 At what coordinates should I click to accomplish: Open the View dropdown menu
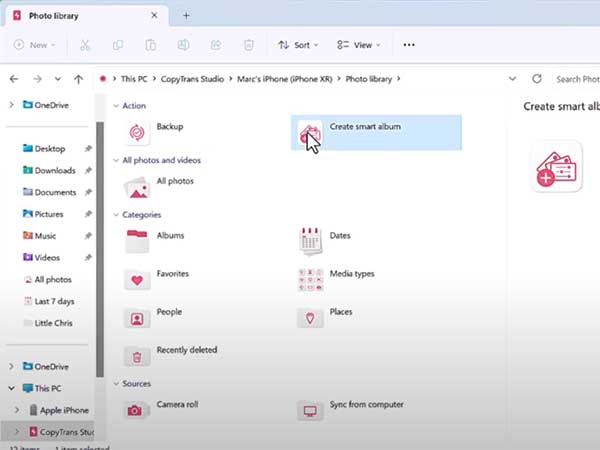(x=357, y=45)
